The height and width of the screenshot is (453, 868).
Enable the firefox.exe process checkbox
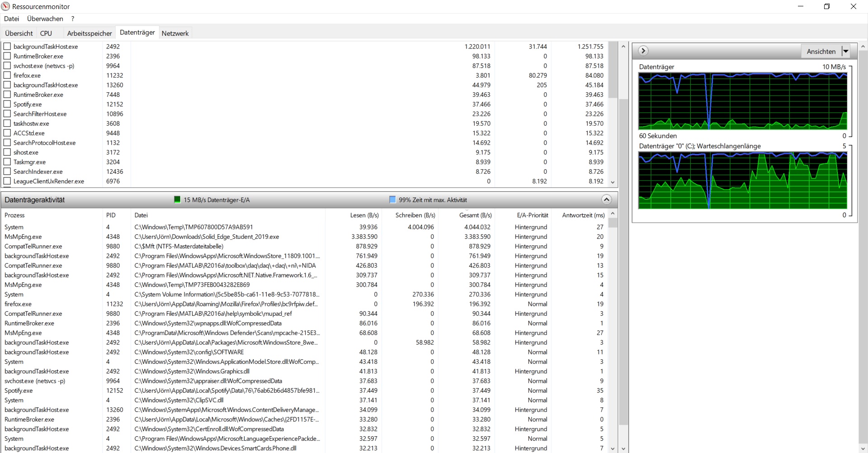click(7, 75)
